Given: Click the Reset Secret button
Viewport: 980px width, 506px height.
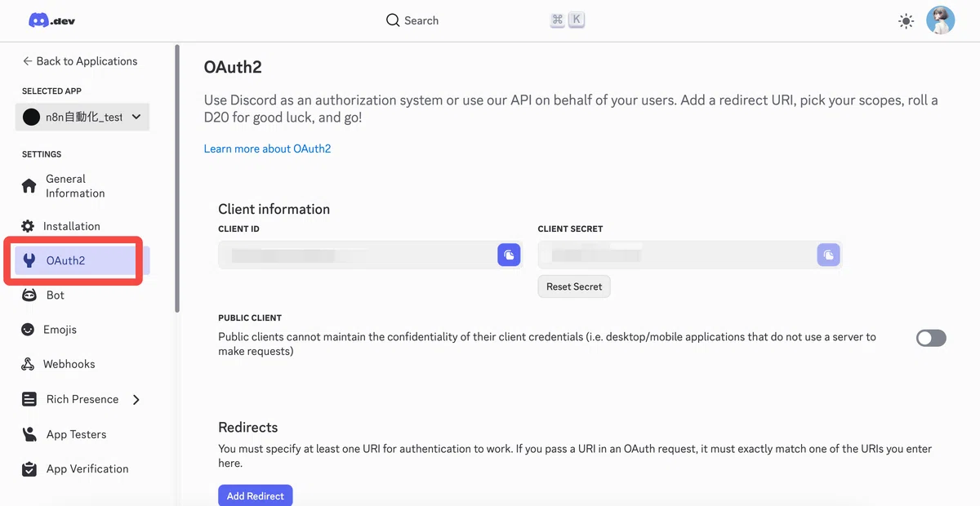Looking at the screenshot, I should (574, 286).
